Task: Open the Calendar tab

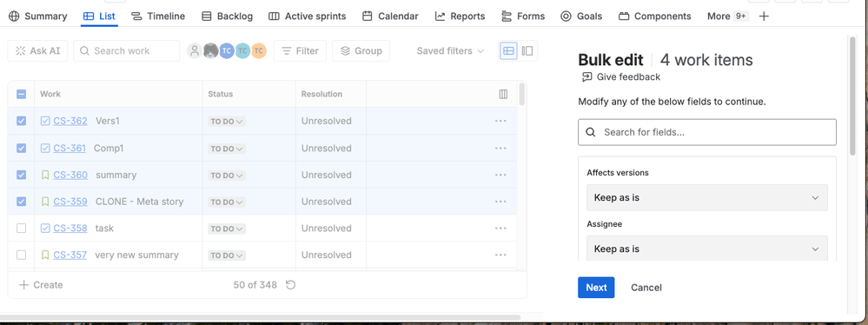Action: click(x=390, y=16)
